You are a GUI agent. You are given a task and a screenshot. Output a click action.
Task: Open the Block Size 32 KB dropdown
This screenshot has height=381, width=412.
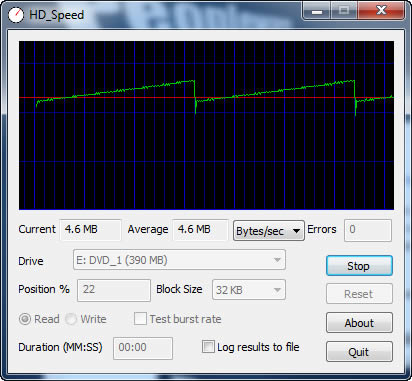249,289
